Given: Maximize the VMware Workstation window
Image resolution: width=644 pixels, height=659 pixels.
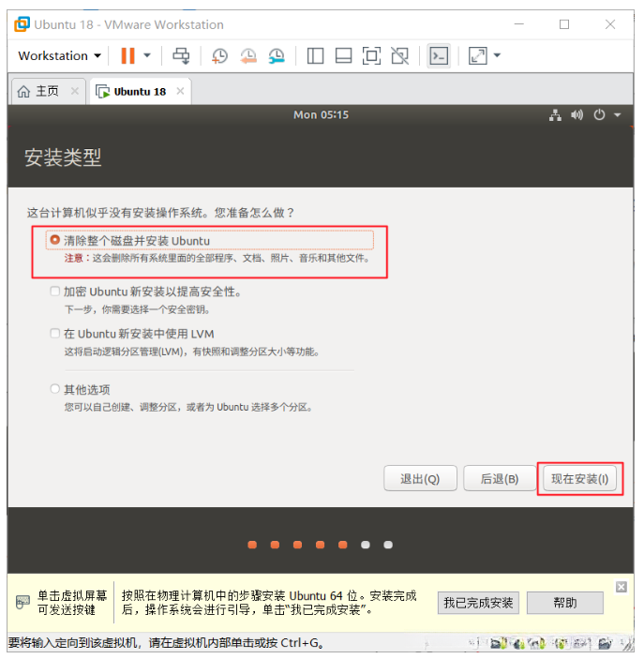Looking at the screenshot, I should tap(564, 24).
